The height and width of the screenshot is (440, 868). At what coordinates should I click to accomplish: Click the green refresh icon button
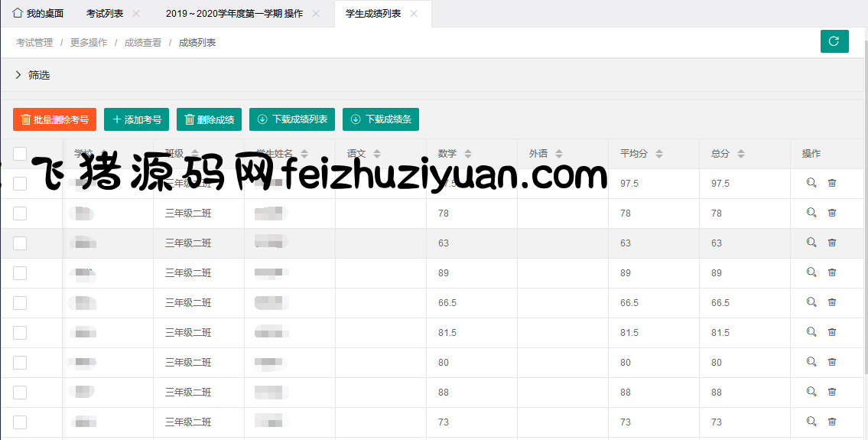[x=834, y=41]
